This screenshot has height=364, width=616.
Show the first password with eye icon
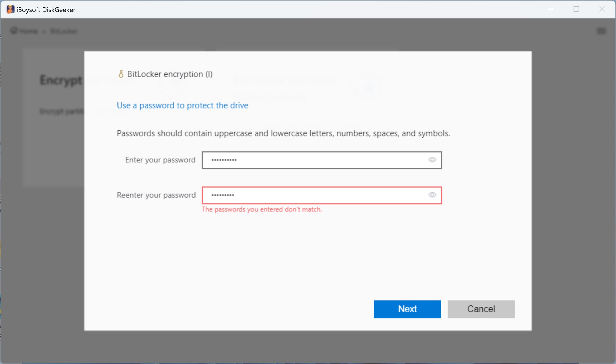tap(432, 160)
